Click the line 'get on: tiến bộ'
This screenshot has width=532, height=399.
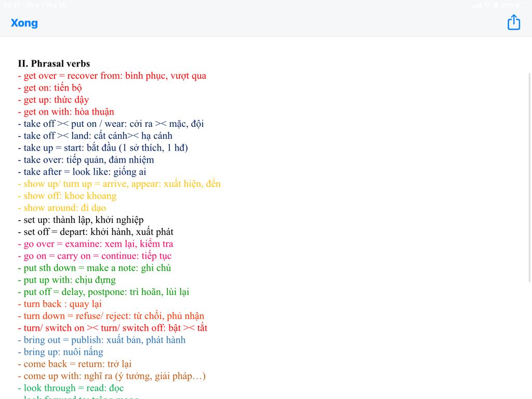(50, 87)
